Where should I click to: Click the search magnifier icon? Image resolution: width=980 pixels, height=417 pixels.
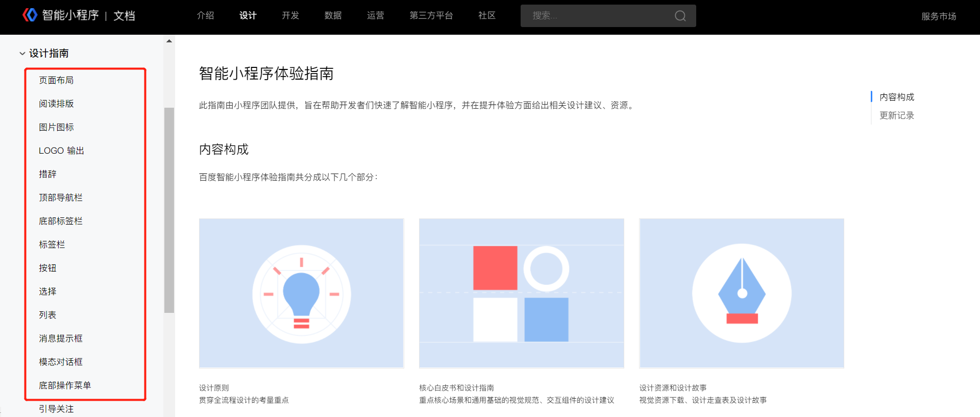(x=680, y=16)
